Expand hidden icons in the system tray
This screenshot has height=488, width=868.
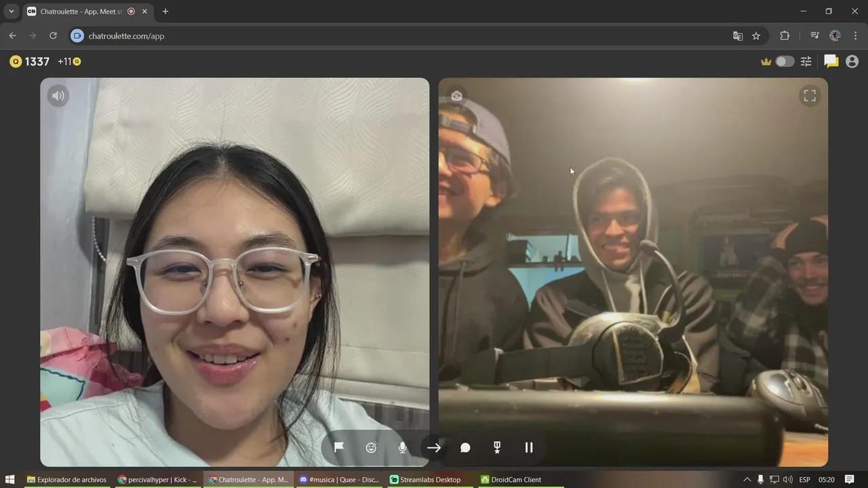[x=747, y=479]
